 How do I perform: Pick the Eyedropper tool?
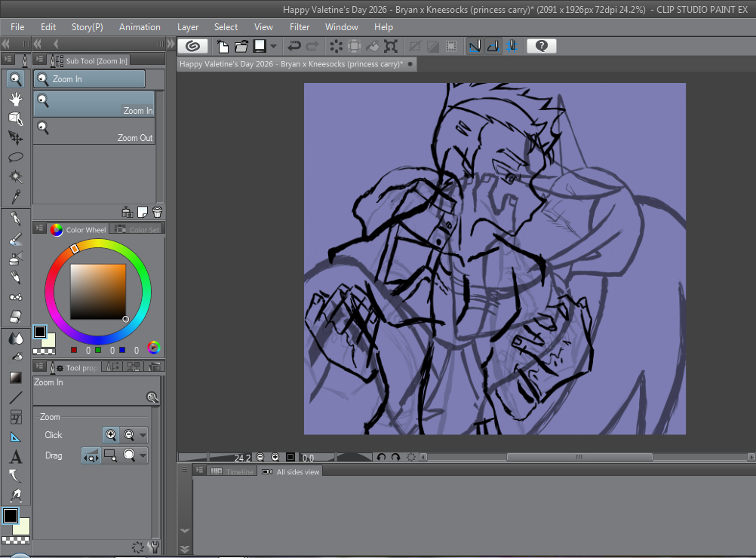click(x=16, y=196)
